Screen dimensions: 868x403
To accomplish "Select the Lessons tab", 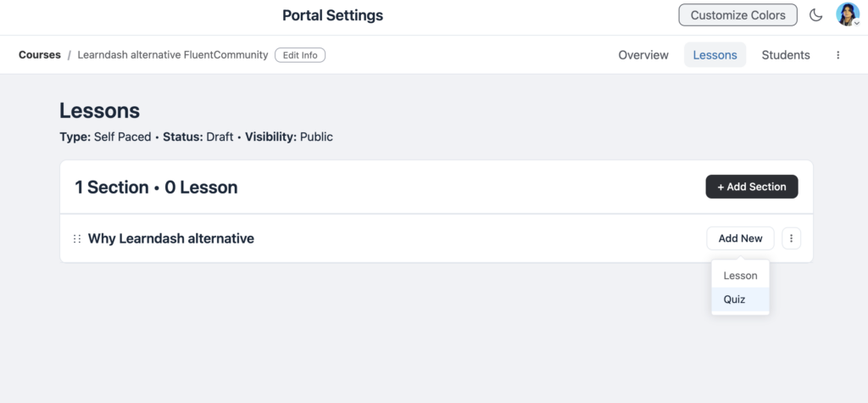I will 715,55.
